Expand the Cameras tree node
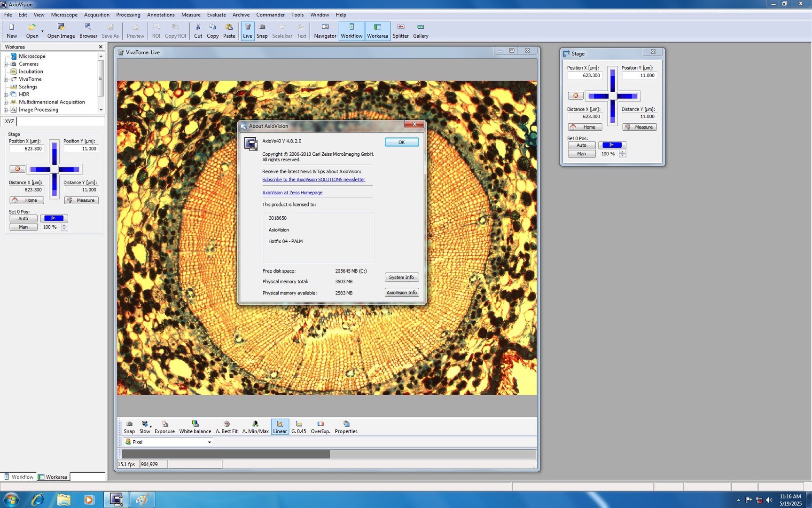812x508 pixels. point(6,63)
